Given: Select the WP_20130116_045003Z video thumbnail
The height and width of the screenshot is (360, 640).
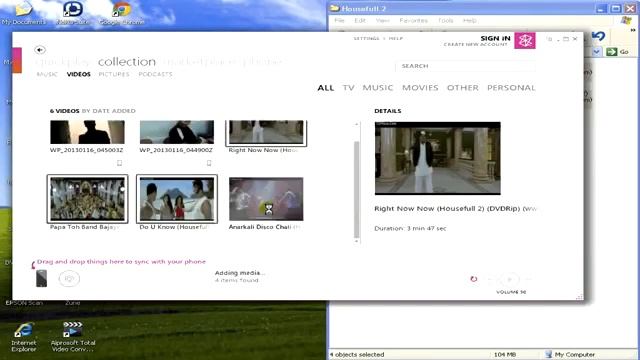Looking at the screenshot, I should point(87,132).
